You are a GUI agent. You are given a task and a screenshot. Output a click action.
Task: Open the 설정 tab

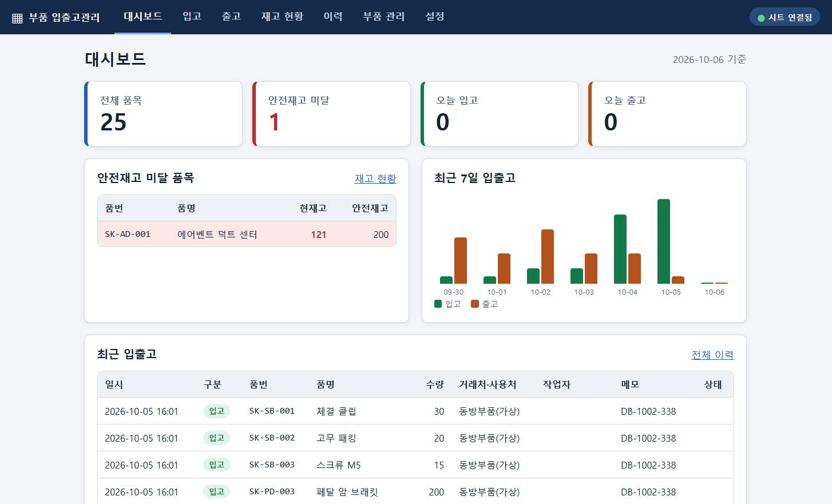pos(435,17)
